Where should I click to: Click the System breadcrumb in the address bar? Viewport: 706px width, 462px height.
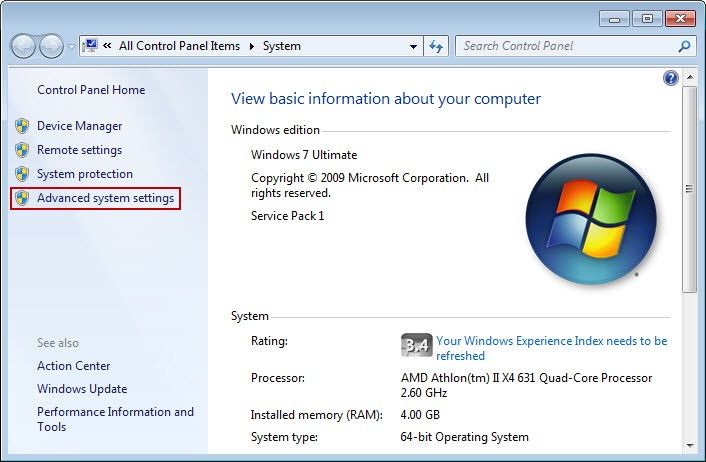281,46
